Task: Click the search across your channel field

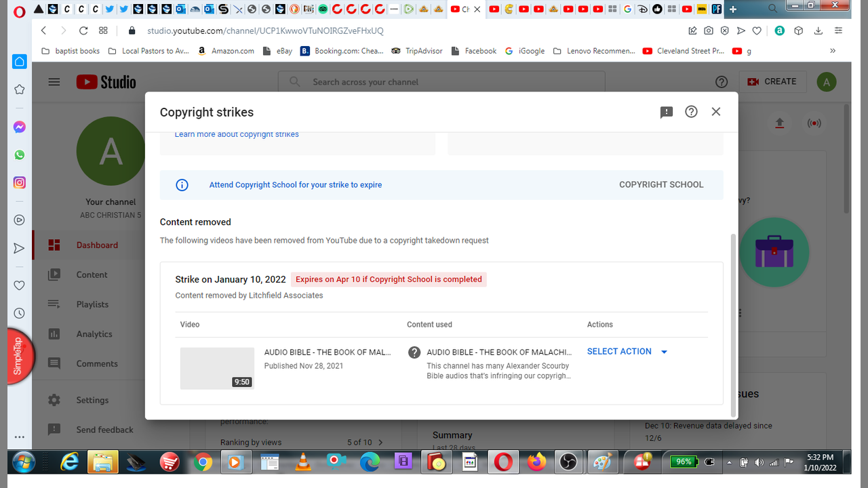Action: click(441, 82)
